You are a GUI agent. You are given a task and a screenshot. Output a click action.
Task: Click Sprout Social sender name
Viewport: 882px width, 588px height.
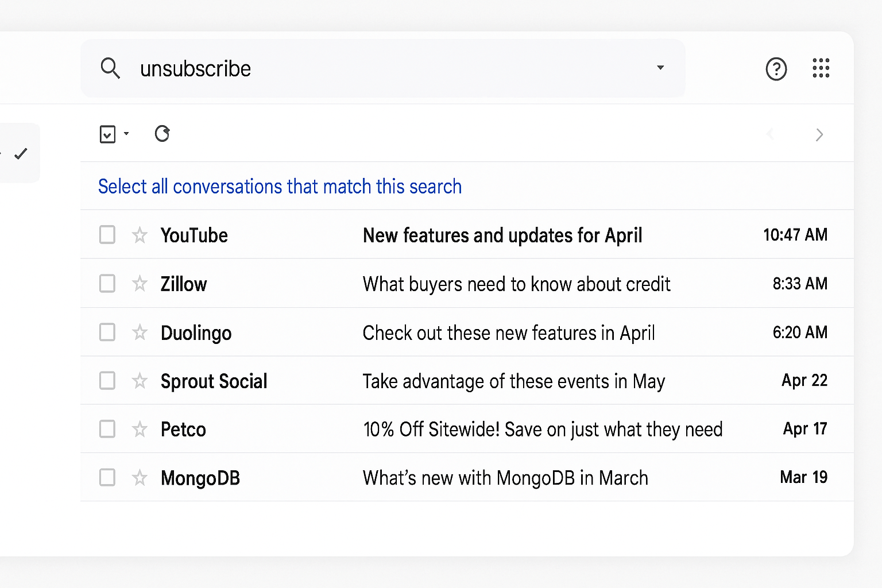(214, 381)
